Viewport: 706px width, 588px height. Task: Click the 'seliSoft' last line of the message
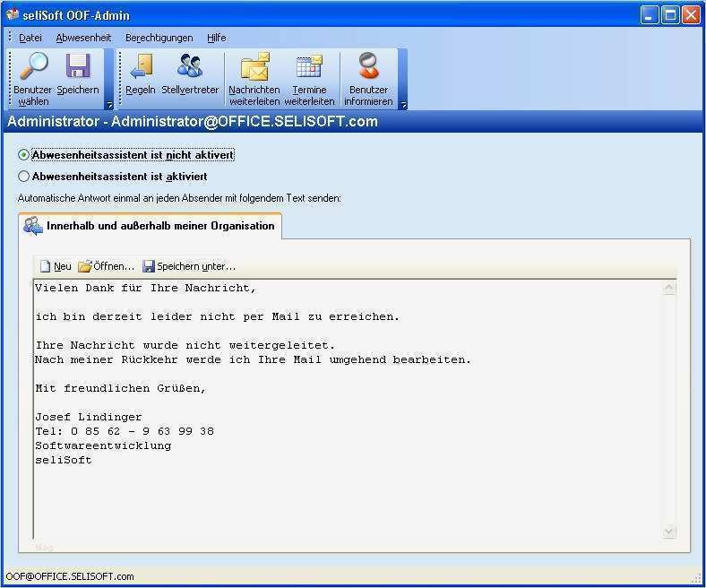[64, 460]
